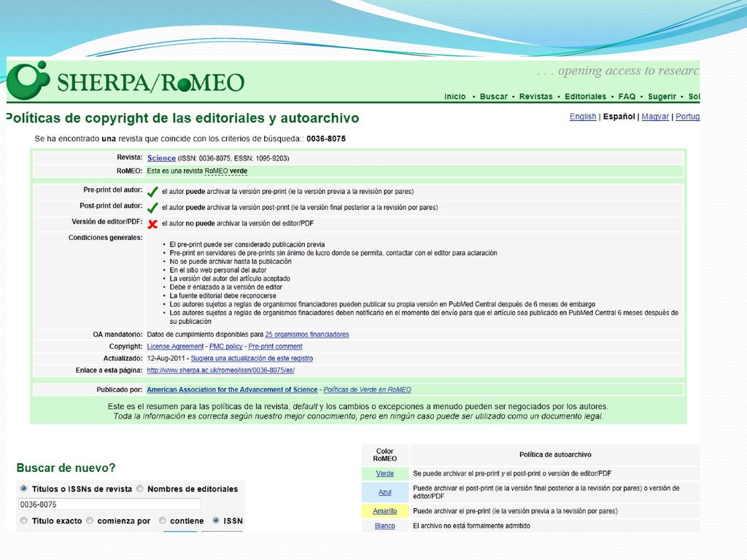Click the bullet La fuente editorial debe reconocerse
This screenshot has height=560, width=747.
pyautogui.click(x=223, y=296)
